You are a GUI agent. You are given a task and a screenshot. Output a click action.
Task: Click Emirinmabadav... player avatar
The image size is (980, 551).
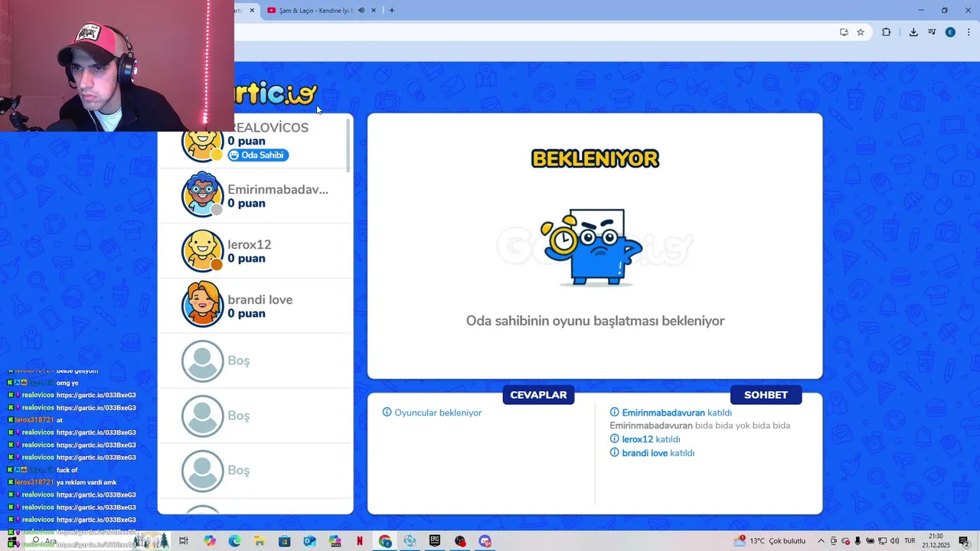(x=203, y=195)
